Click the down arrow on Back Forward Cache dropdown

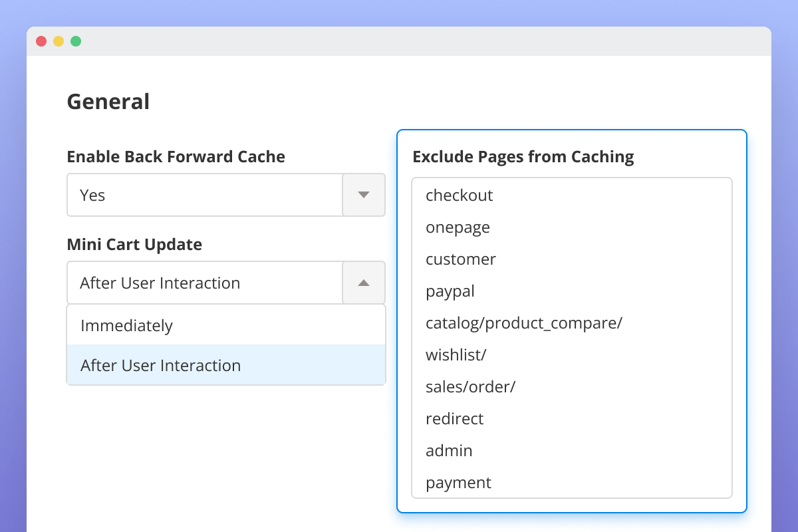tap(363, 195)
